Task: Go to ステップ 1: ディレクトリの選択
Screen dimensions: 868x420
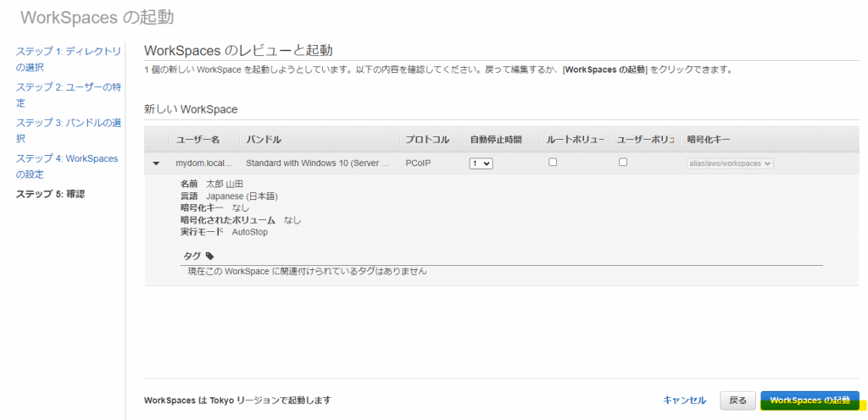Action: click(68, 58)
